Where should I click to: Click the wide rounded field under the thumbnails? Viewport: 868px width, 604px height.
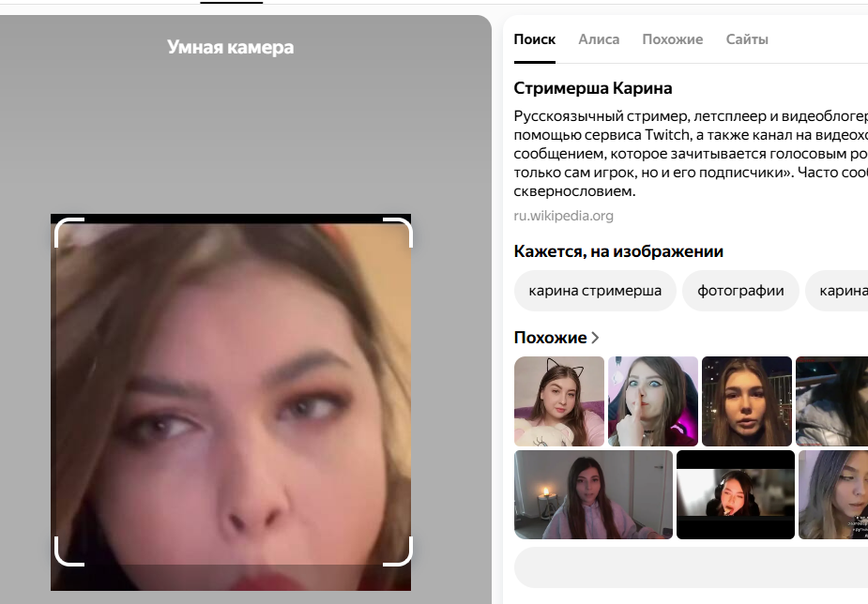point(691,567)
